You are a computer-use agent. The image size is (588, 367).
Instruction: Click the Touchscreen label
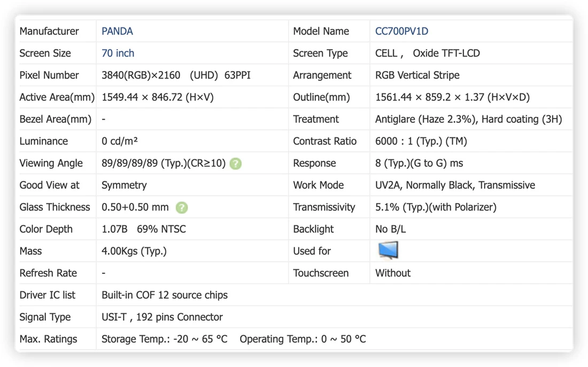click(x=321, y=273)
